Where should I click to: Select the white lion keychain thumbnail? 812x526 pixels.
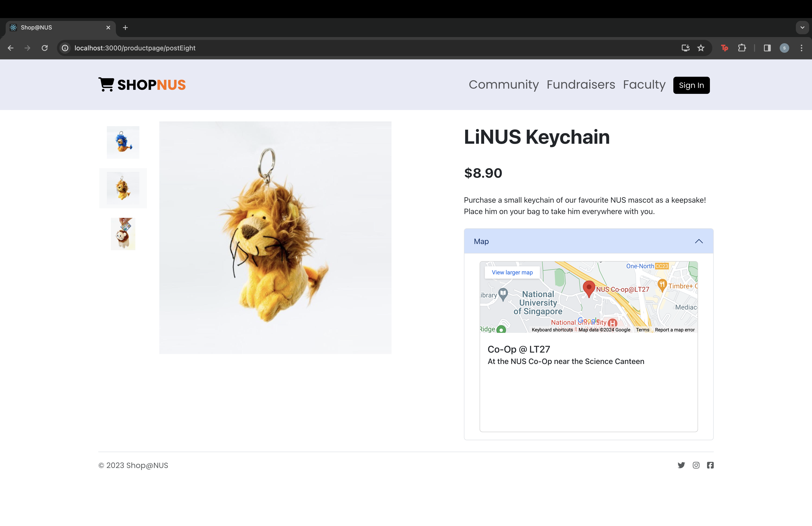(123, 234)
